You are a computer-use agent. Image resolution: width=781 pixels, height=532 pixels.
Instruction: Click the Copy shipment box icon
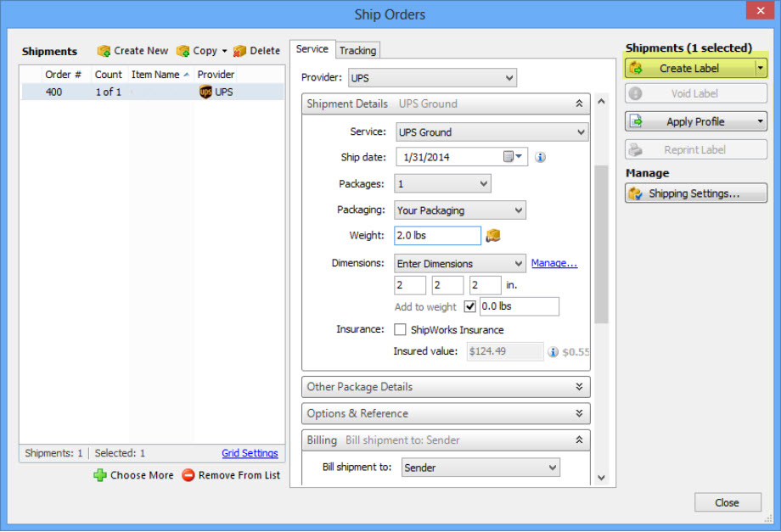coord(183,51)
